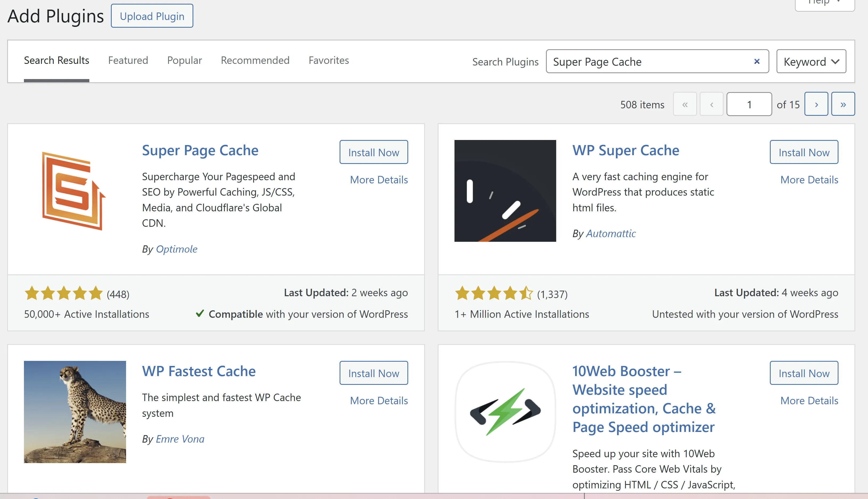Click the five-star rating of Super Page Cache

pyautogui.click(x=64, y=293)
